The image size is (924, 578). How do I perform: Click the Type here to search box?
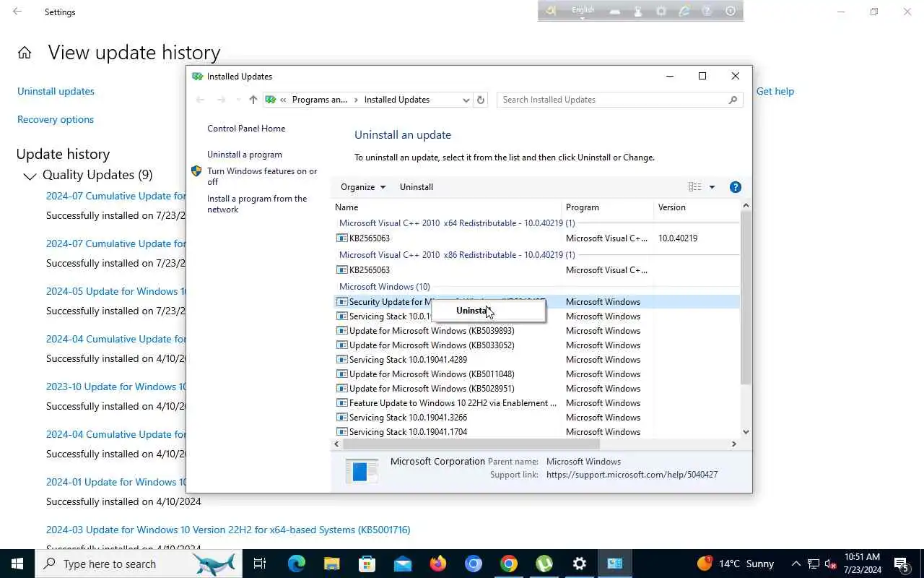(x=137, y=564)
